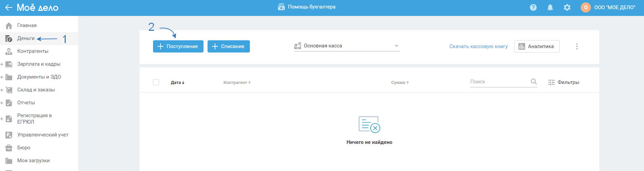Image resolution: width=644 pixels, height=171 pixels.
Task: Open Бюро in the sidebar
Action: click(24, 148)
